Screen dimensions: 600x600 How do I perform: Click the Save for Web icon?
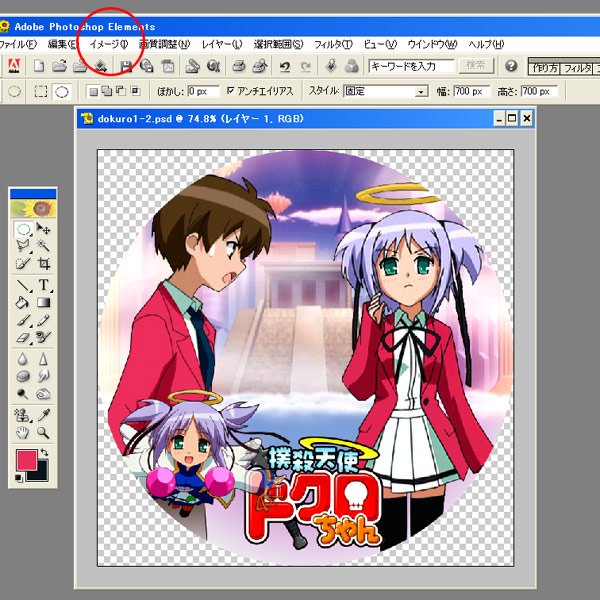coord(146,66)
